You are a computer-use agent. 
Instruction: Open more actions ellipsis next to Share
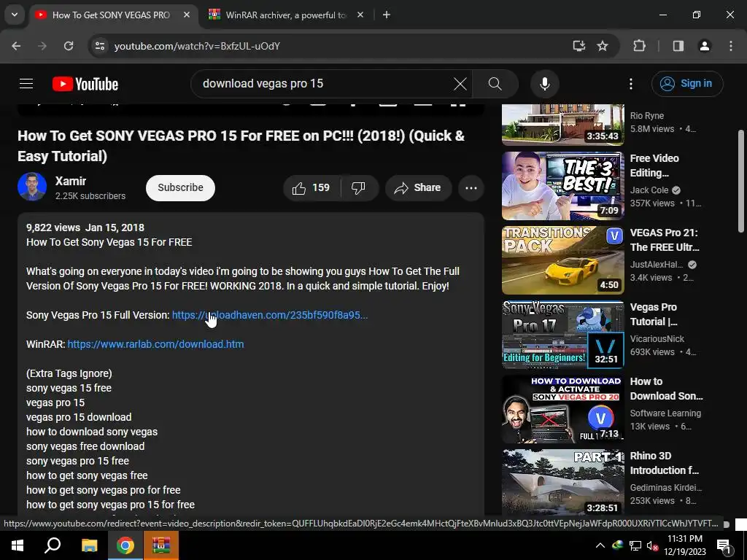(x=471, y=187)
